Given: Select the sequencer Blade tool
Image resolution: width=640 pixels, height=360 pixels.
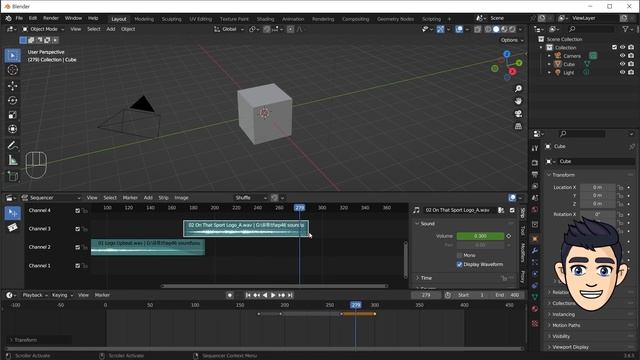Looking at the screenshot, I should coord(13,227).
